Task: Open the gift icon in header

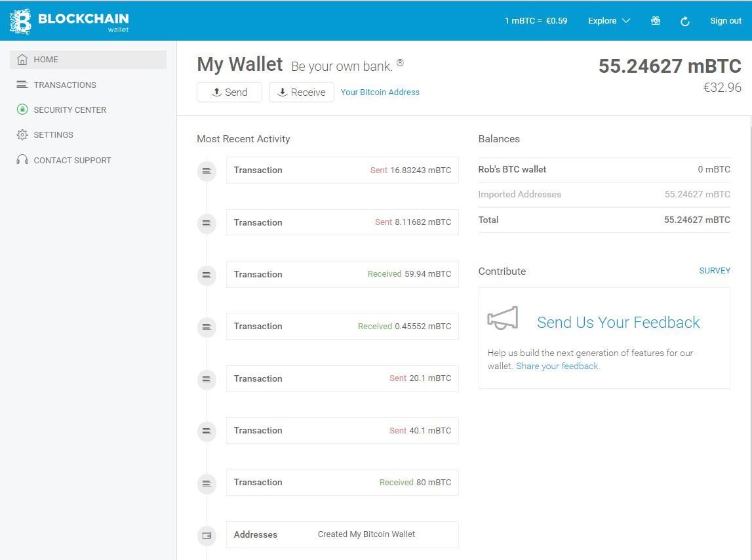Action: (x=655, y=20)
